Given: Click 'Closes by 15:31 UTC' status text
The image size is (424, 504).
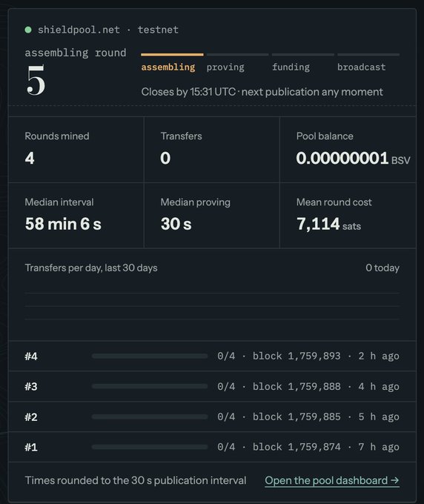Looking at the screenshot, I should 188,92.
